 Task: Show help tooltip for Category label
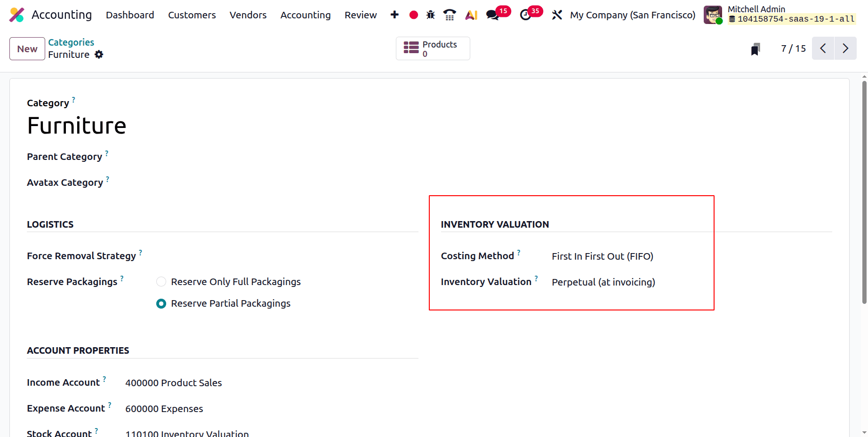coord(73,99)
